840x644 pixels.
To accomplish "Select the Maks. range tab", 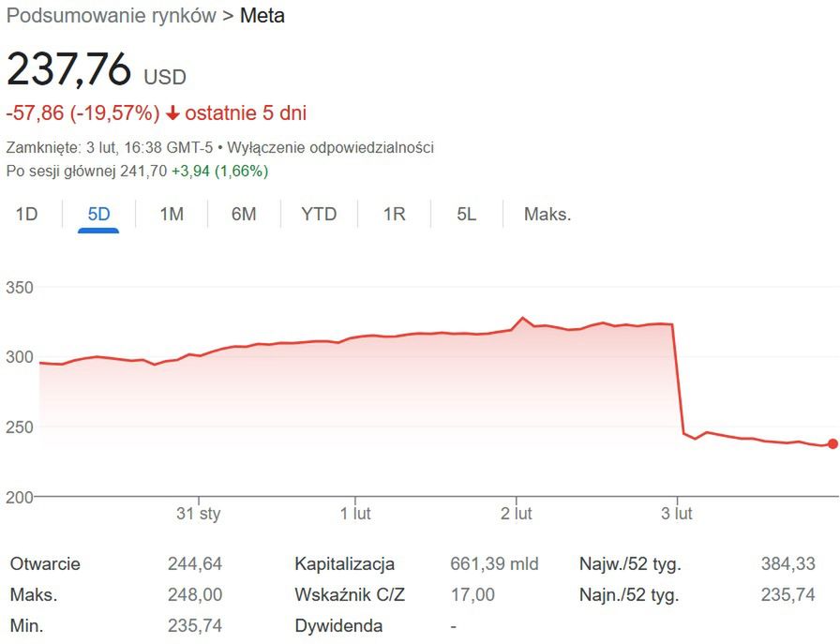I will (547, 215).
